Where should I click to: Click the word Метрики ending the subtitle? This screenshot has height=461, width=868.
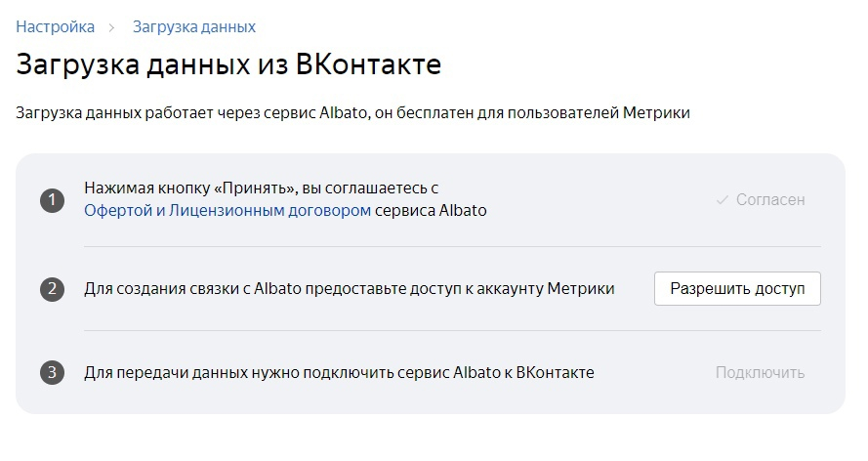coord(656,113)
